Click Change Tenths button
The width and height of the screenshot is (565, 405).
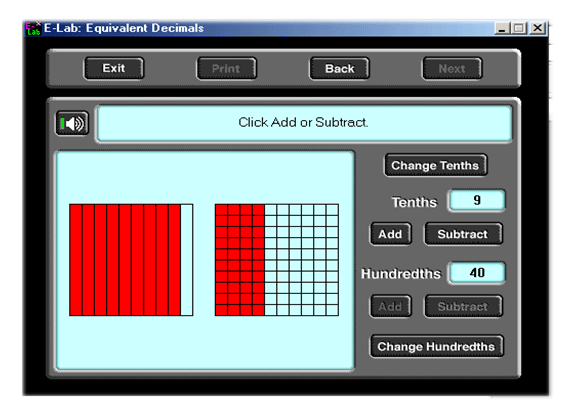tap(435, 165)
